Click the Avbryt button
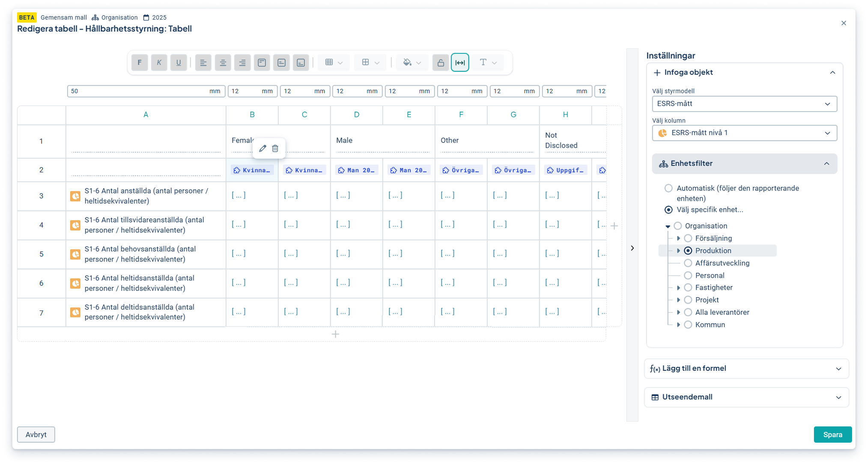This screenshot has width=868, height=465. [36, 435]
